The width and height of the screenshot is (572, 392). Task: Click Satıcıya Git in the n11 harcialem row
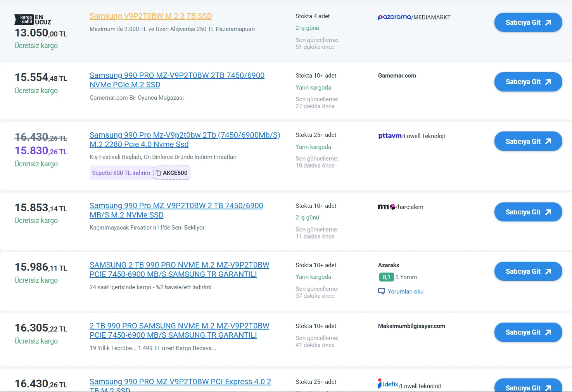tap(528, 212)
